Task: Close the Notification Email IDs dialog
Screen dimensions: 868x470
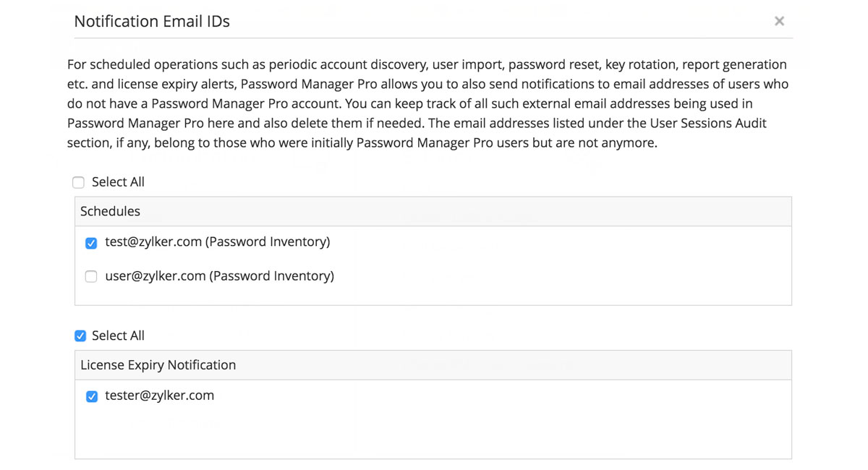Action: [x=779, y=21]
